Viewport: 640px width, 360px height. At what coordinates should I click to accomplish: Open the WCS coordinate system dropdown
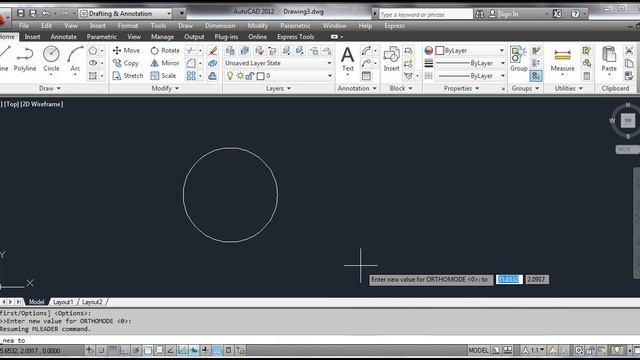pos(627,149)
